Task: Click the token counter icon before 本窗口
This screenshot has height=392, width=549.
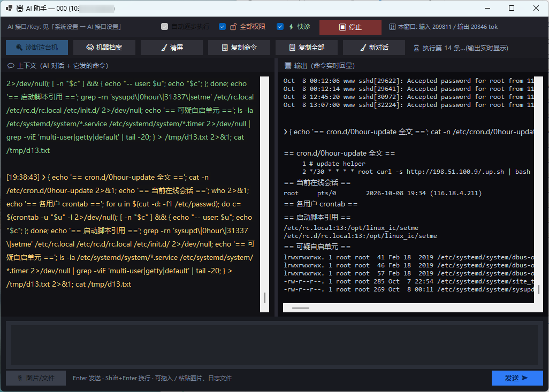Action: (x=392, y=27)
